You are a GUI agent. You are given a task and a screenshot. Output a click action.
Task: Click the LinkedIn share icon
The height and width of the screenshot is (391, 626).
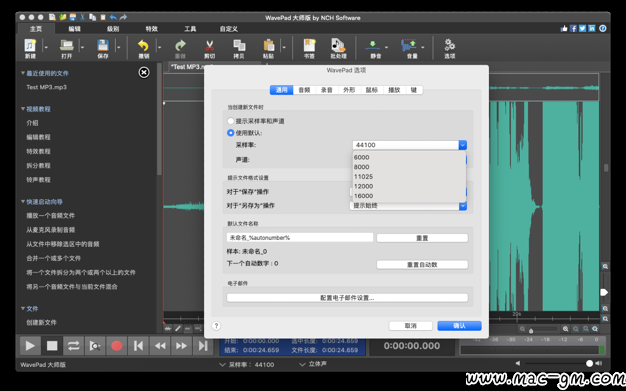coord(592,28)
